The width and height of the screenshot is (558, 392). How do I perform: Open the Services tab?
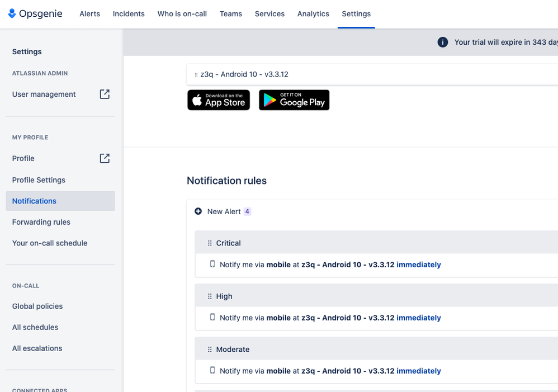pyautogui.click(x=269, y=13)
